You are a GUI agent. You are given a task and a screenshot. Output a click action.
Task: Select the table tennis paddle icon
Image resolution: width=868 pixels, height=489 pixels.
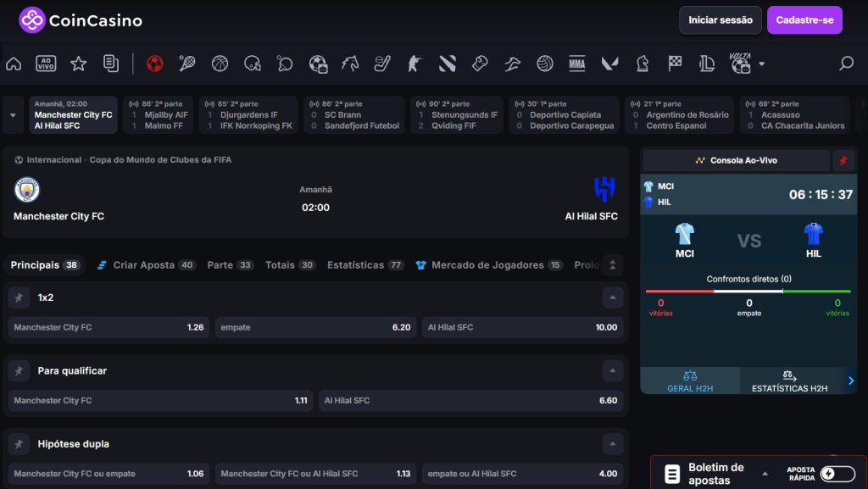(285, 64)
